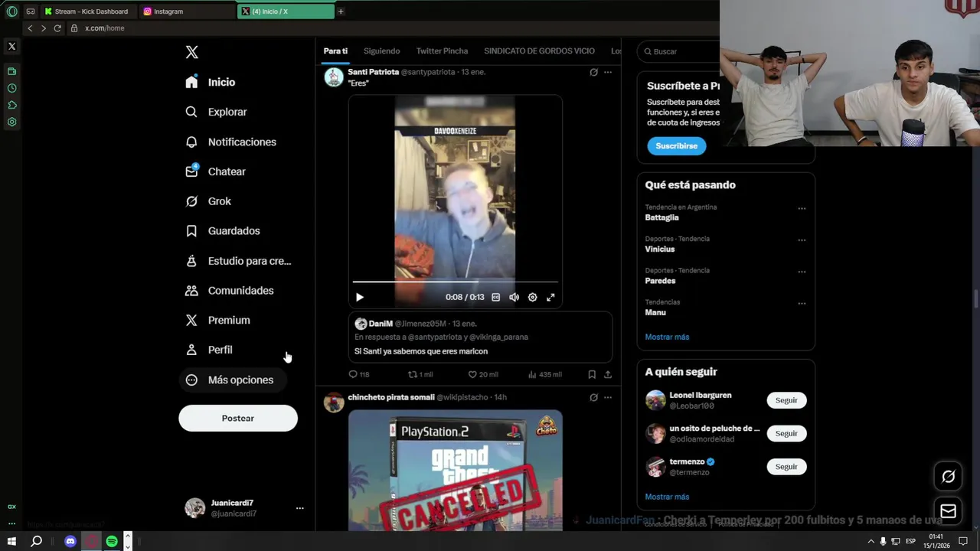This screenshot has width=980, height=551.
Task: Open more options on chincheto pirata somali's post
Action: pos(608,397)
